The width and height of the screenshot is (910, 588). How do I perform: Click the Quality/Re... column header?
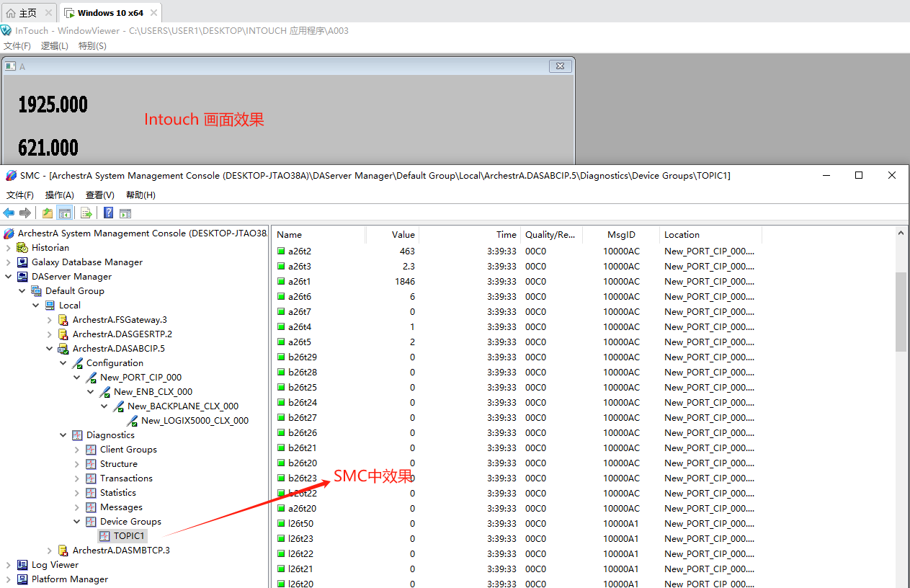click(x=550, y=234)
